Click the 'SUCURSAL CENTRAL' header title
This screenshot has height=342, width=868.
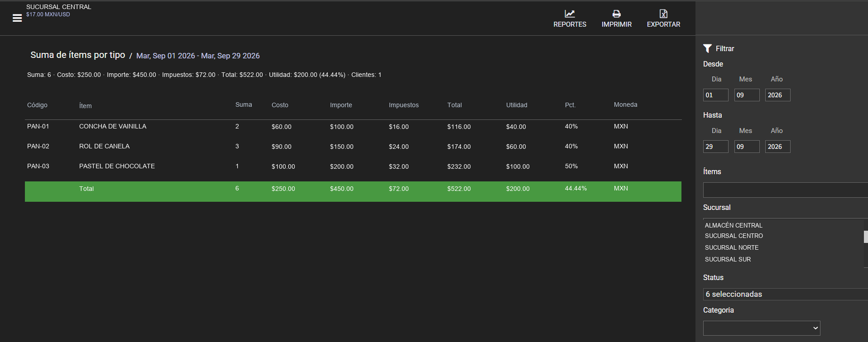tap(59, 7)
